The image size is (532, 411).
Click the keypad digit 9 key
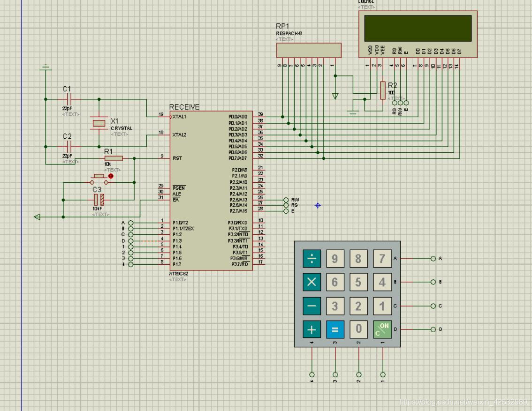335,259
